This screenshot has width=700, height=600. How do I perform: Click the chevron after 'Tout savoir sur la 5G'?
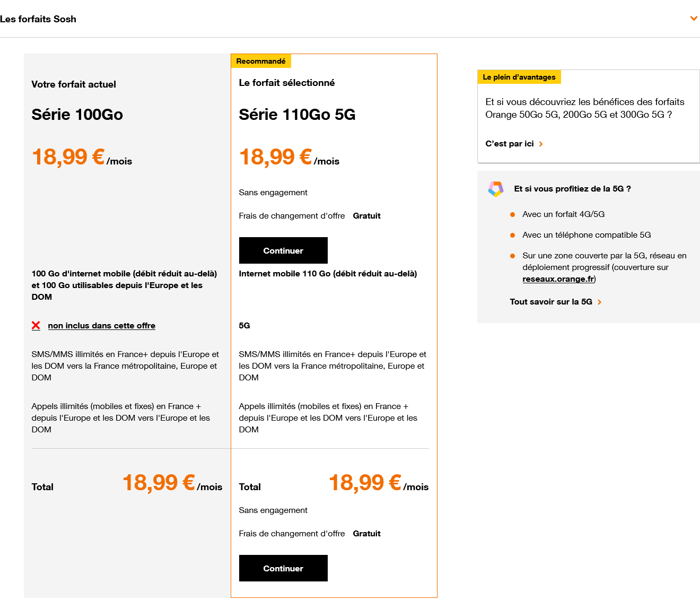point(600,302)
